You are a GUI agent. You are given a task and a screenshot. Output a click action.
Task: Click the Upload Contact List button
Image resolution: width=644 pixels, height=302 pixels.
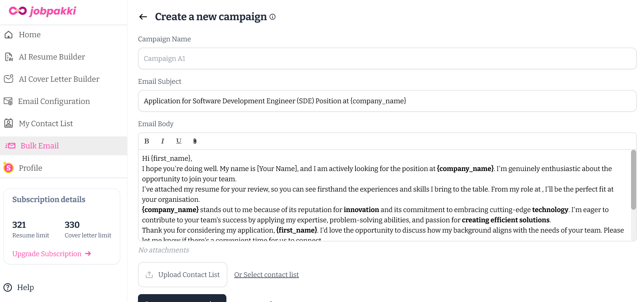(183, 275)
